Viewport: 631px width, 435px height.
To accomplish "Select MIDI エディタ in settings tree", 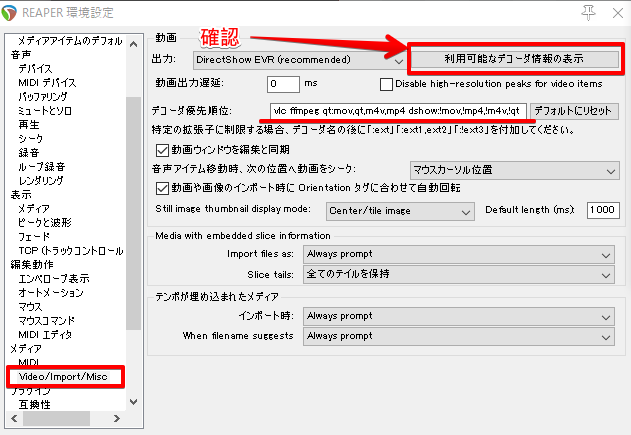I will (x=45, y=335).
